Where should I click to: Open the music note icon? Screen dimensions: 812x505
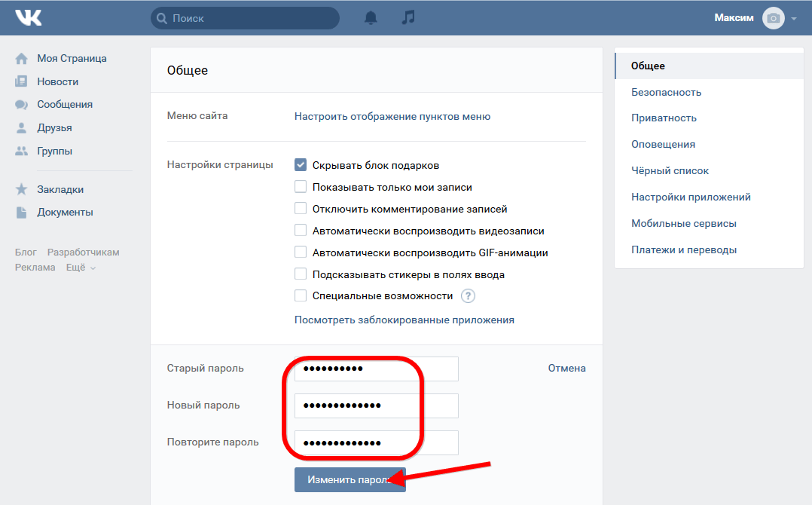pyautogui.click(x=408, y=17)
